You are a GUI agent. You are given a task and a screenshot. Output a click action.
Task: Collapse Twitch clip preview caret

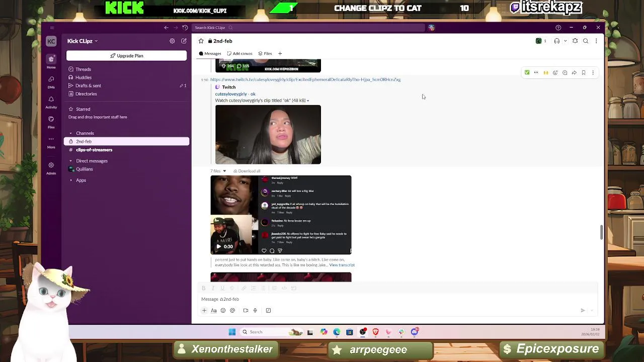click(x=308, y=101)
